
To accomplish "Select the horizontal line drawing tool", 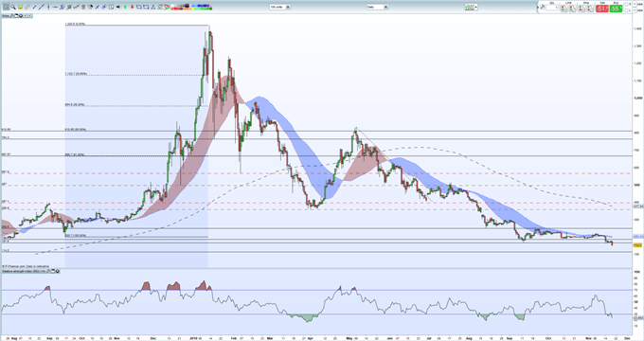I will point(55,7).
